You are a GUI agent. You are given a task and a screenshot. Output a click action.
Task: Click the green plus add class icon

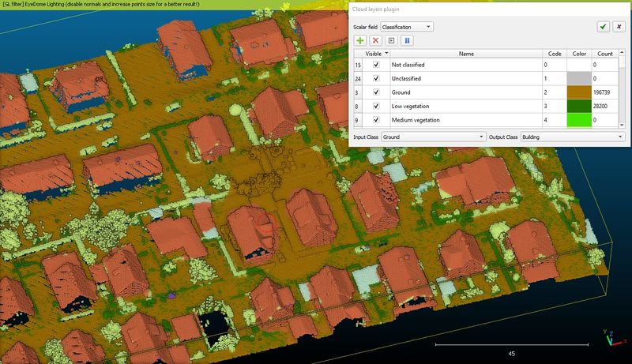360,40
